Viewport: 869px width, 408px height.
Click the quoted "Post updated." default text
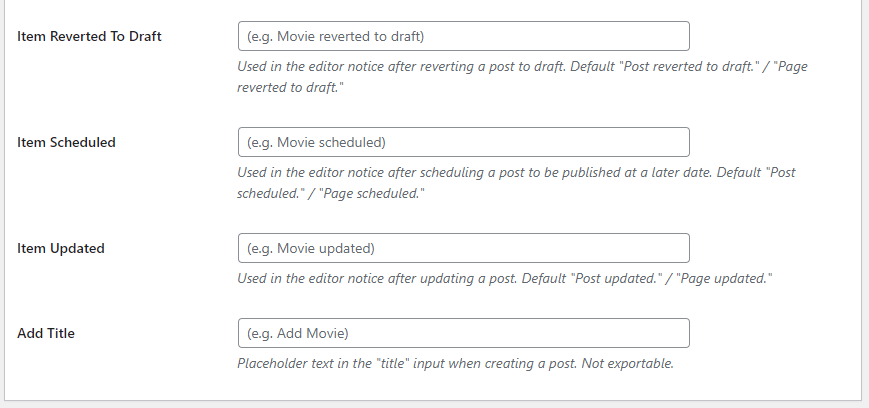pos(612,278)
